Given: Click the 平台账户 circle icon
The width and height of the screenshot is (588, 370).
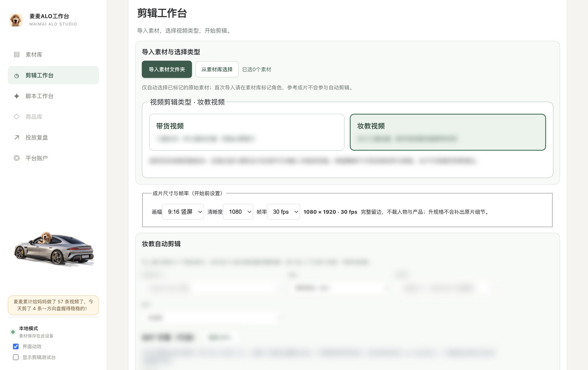Looking at the screenshot, I should [x=17, y=158].
